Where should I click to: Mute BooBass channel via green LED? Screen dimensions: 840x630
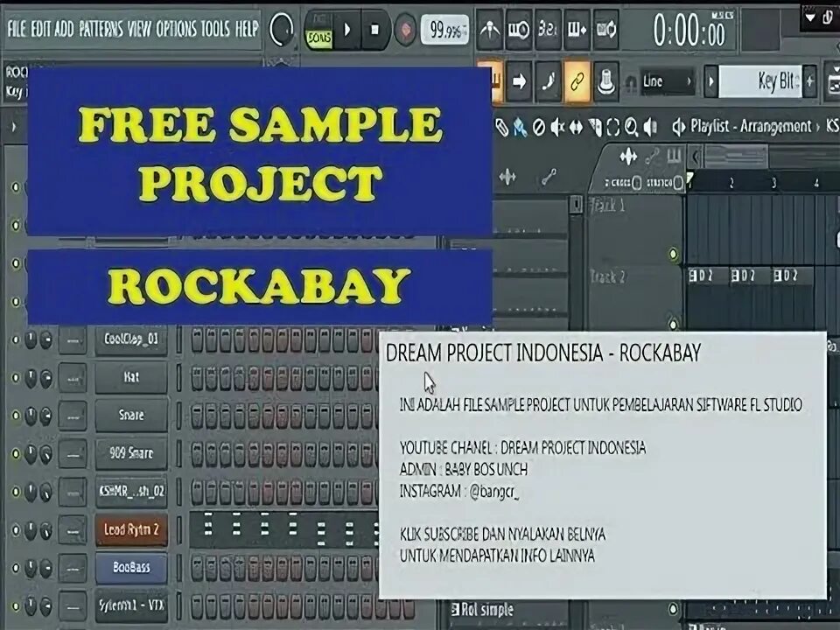[x=16, y=568]
